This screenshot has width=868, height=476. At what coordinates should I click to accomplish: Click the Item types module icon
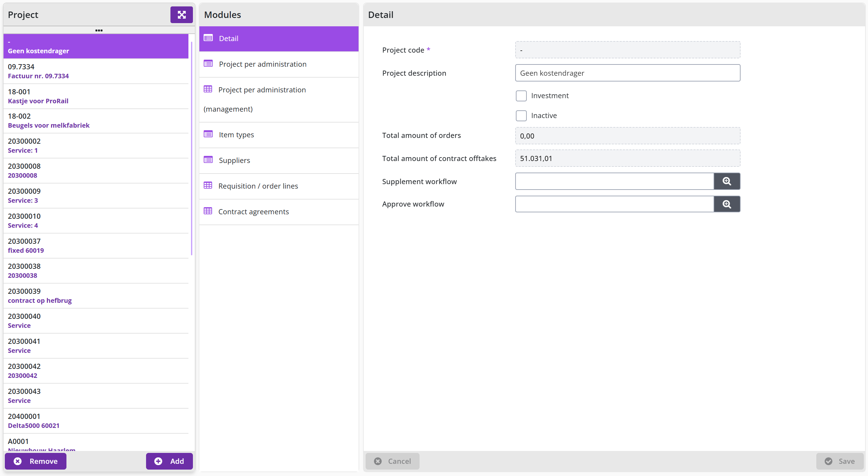coord(208,134)
